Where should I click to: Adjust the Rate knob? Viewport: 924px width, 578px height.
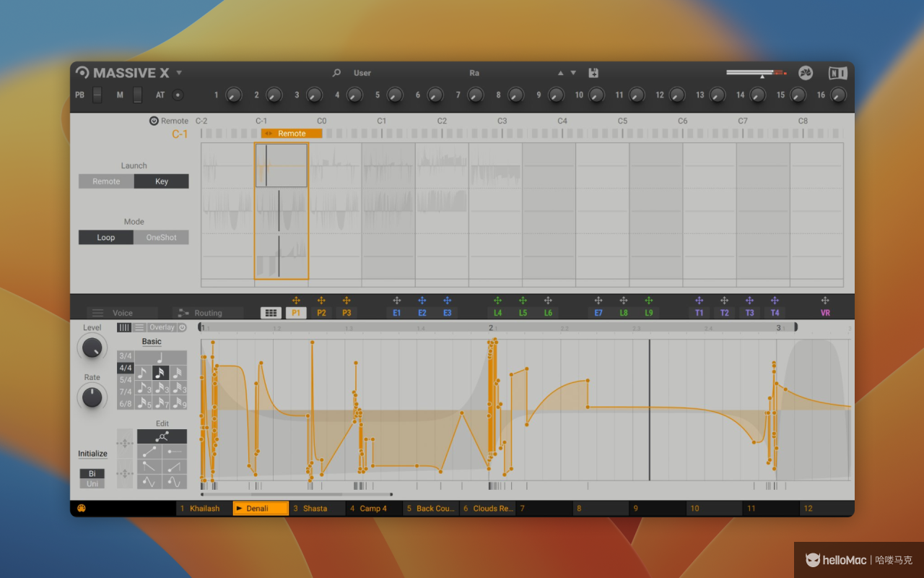(92, 397)
